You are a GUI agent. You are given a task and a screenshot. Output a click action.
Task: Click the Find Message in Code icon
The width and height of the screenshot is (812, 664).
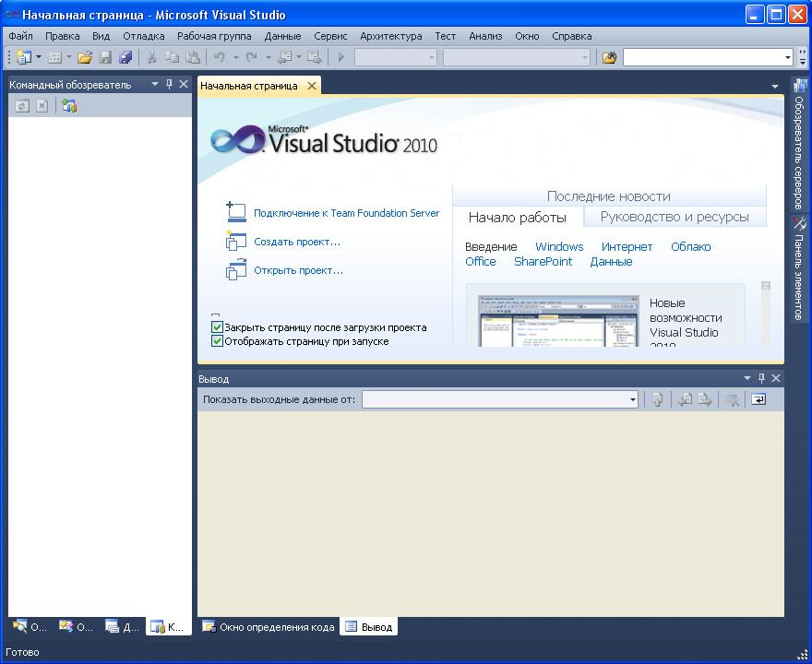[657, 399]
